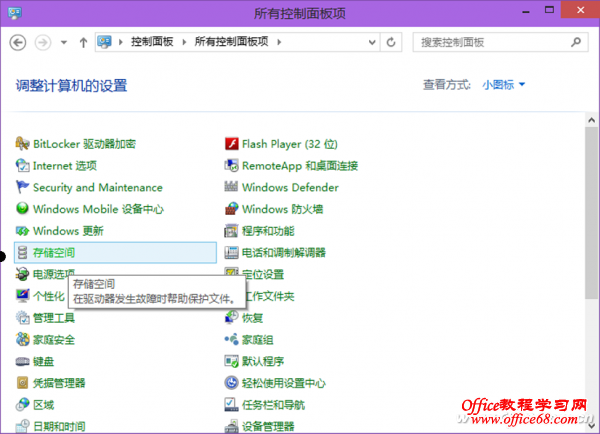Open the Security and Maintenance text link
600x434 pixels.
coord(98,188)
